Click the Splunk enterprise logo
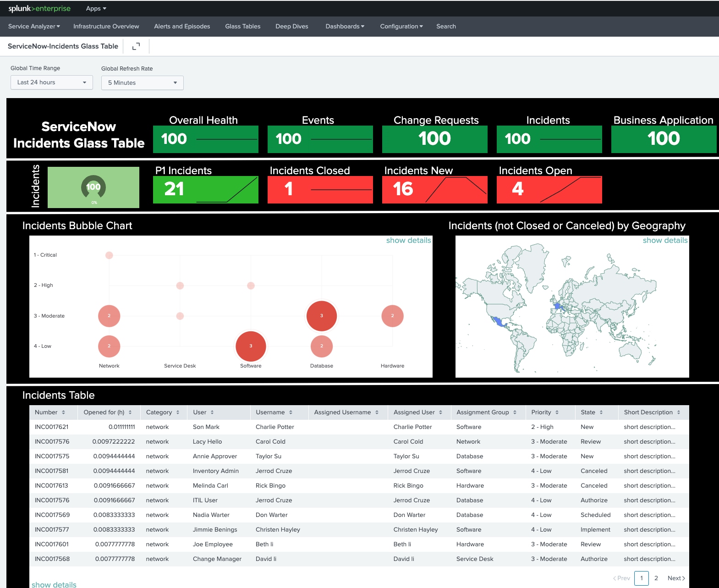 (x=39, y=8)
